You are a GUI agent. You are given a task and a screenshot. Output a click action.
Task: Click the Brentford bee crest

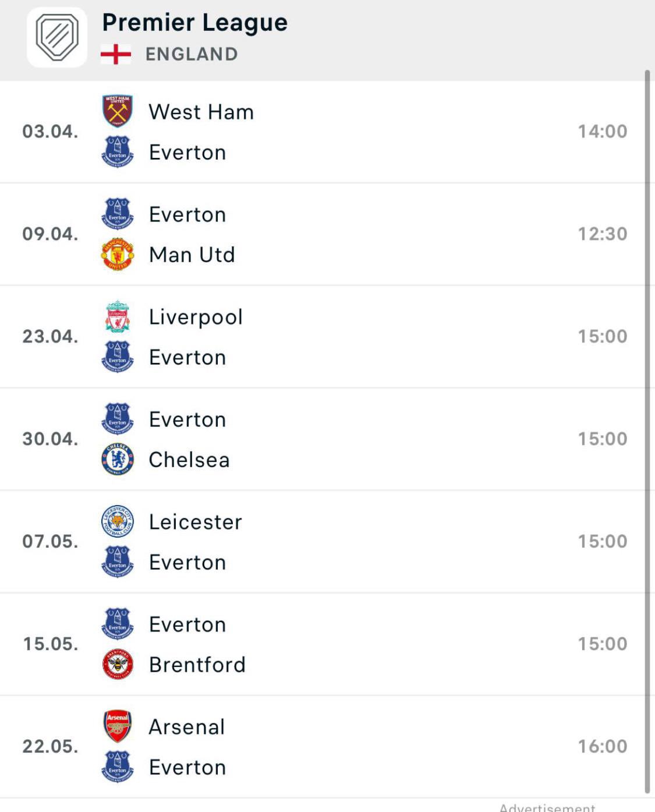(118, 665)
